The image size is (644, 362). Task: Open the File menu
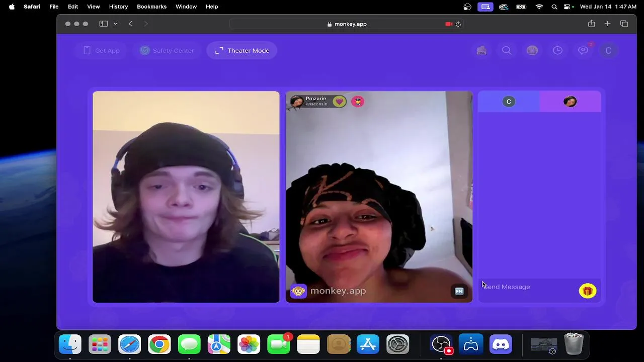(54, 7)
